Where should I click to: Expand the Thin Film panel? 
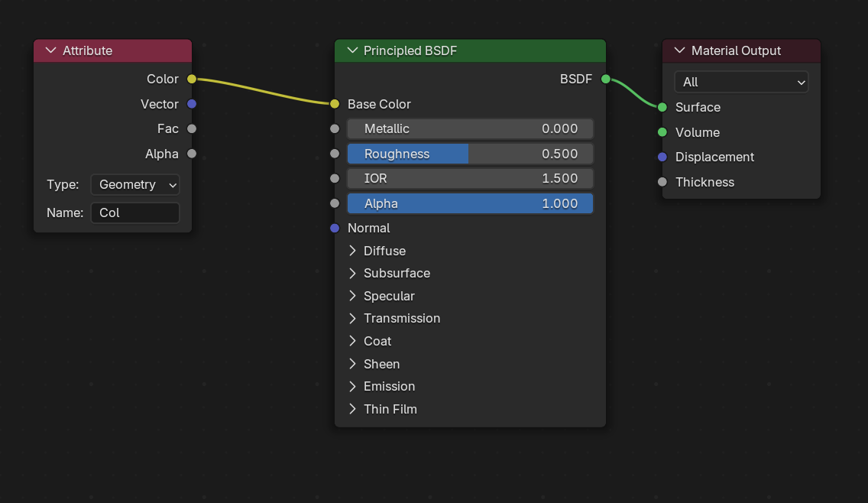(352, 409)
